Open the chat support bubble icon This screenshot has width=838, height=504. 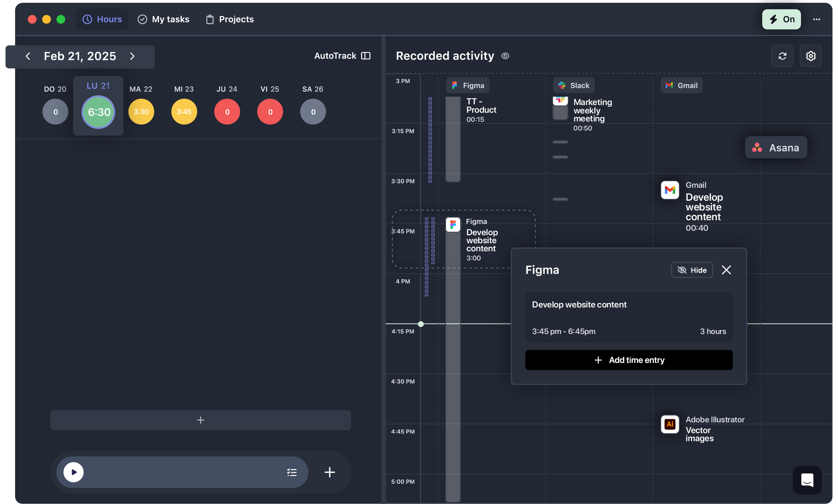tap(807, 480)
